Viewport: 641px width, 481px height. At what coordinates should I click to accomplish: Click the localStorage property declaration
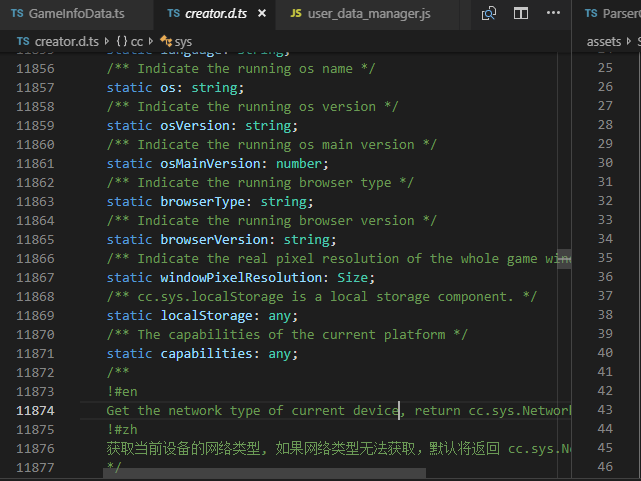tap(200, 316)
